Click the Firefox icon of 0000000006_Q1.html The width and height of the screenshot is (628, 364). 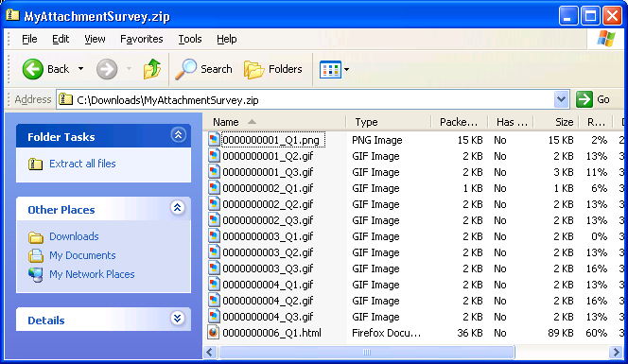(214, 333)
